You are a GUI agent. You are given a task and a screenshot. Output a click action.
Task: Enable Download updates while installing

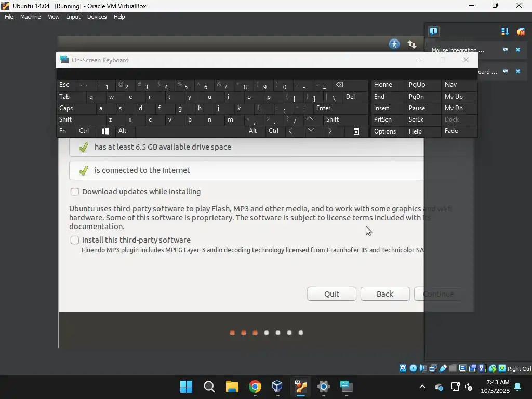75,192
